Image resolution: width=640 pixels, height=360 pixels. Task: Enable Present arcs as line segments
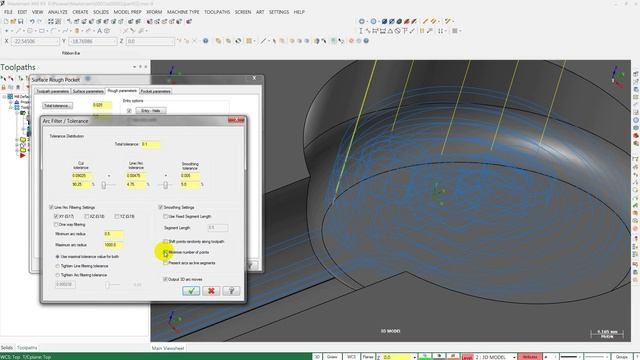point(165,263)
